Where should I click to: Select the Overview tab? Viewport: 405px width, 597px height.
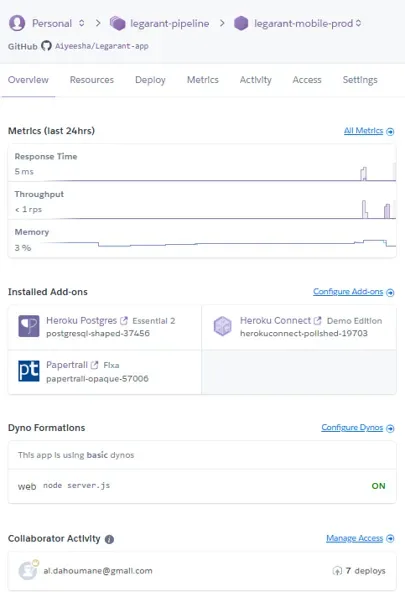28,80
